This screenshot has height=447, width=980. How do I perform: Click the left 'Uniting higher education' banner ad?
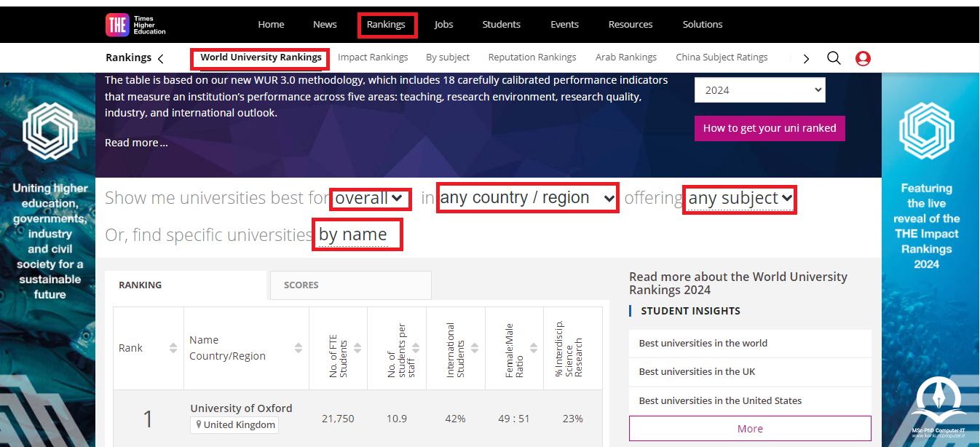48,260
